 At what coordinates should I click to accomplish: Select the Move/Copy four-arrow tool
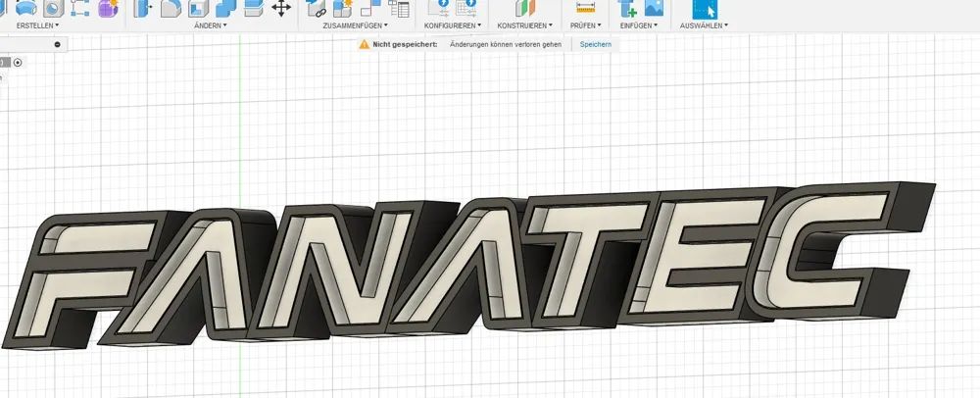tap(281, 8)
